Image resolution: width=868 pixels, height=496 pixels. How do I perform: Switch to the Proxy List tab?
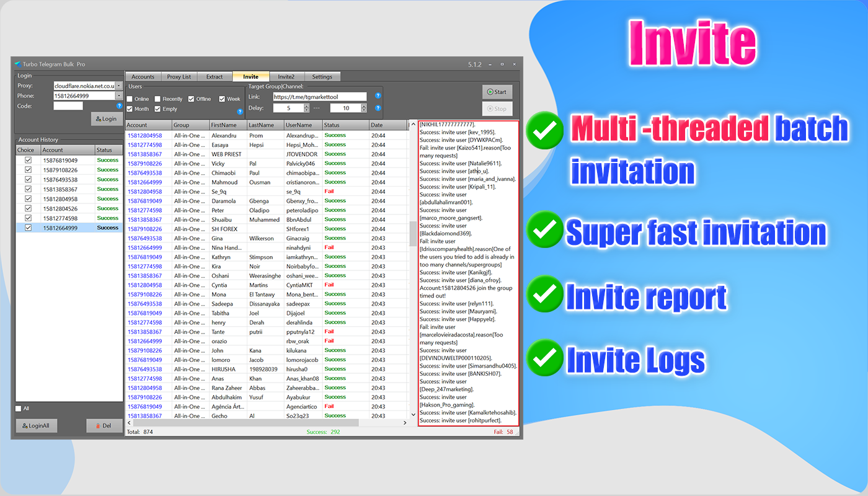tap(179, 77)
